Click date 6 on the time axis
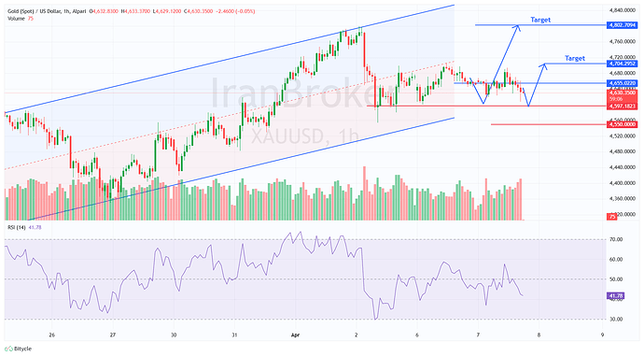 point(417,335)
